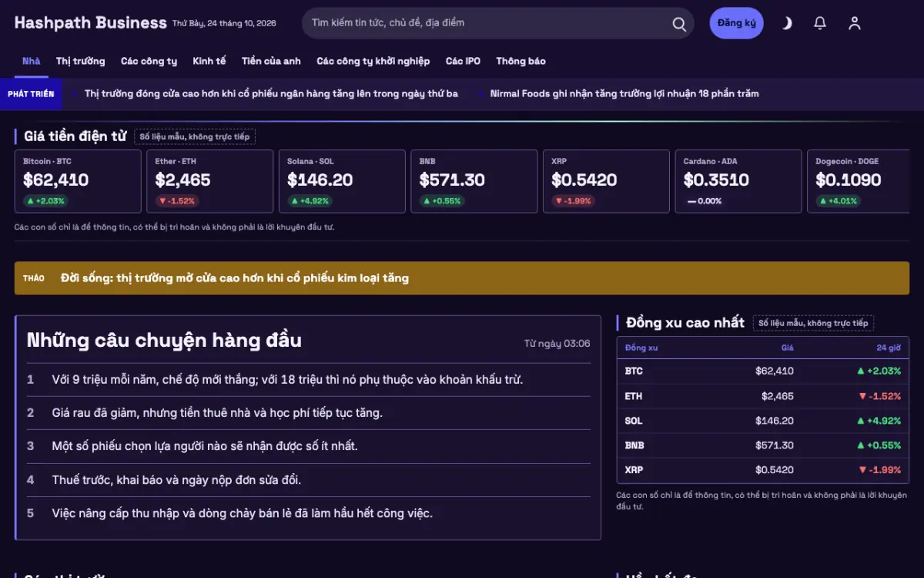The width and height of the screenshot is (924, 578).
Task: Open the Solana SOL price card
Action: (342, 181)
